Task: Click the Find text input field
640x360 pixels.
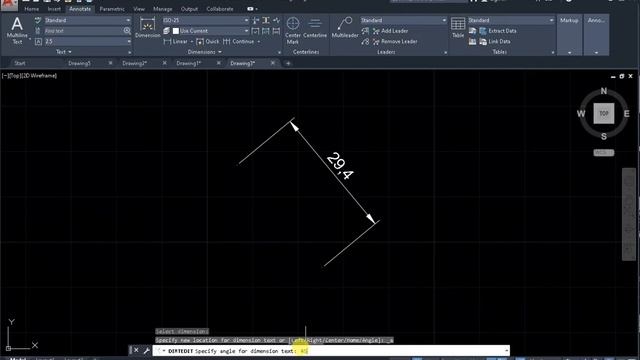Action: (83, 31)
